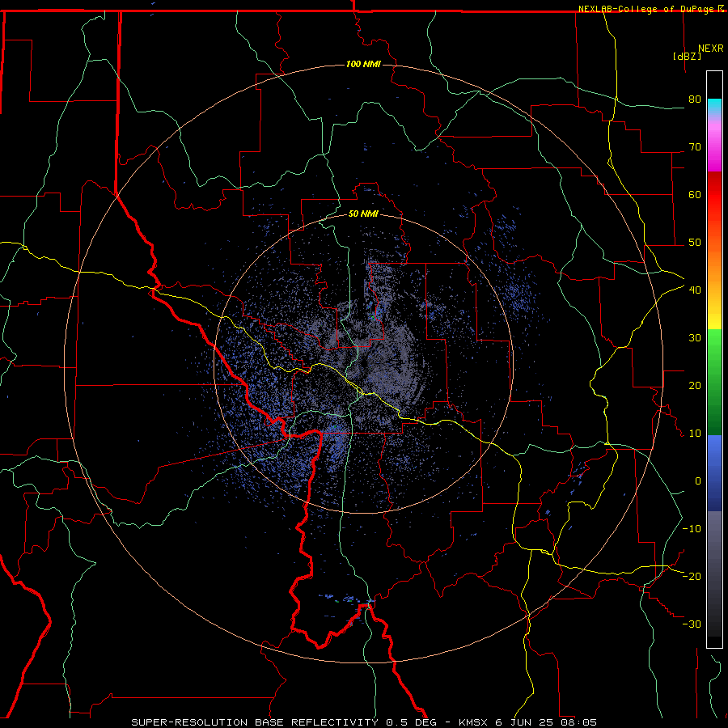
Task: Click the [dBZ] units label
Action: click(687, 56)
